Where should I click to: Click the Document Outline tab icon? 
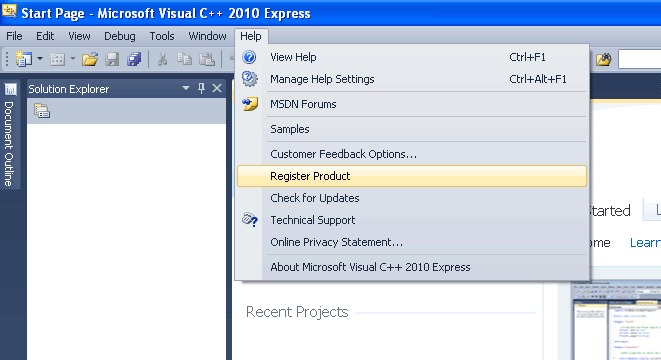click(10, 89)
